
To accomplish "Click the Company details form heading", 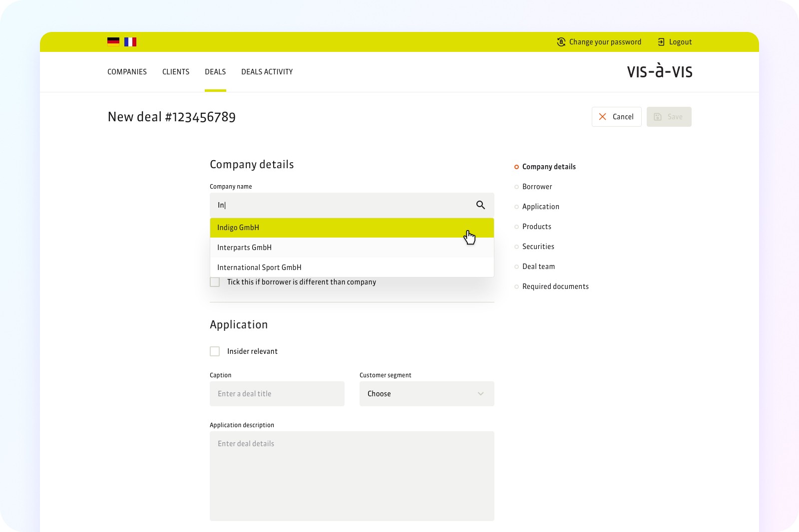I will 252,165.
